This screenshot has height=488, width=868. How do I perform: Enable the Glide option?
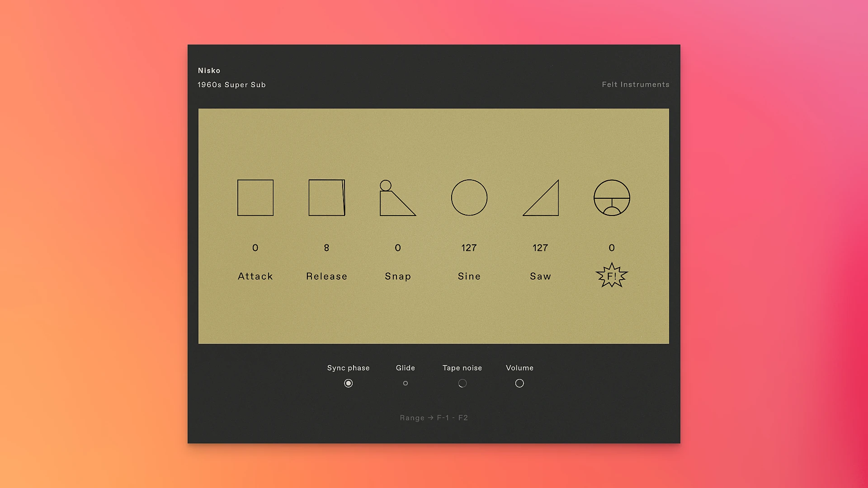coord(405,383)
